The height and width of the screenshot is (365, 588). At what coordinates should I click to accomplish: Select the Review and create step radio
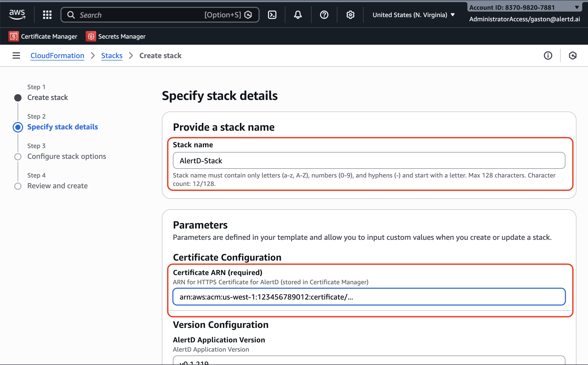tap(18, 186)
